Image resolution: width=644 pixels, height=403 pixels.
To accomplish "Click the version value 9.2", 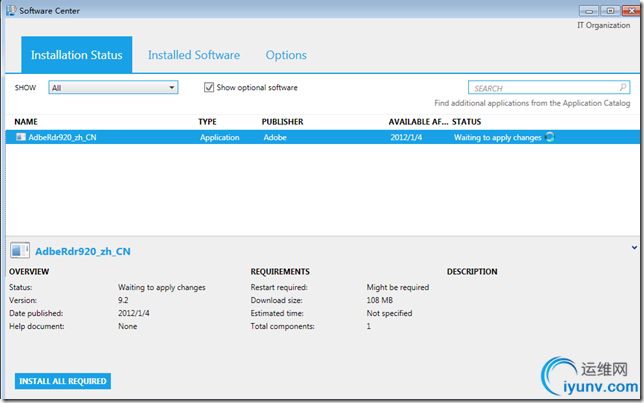I will [123, 300].
